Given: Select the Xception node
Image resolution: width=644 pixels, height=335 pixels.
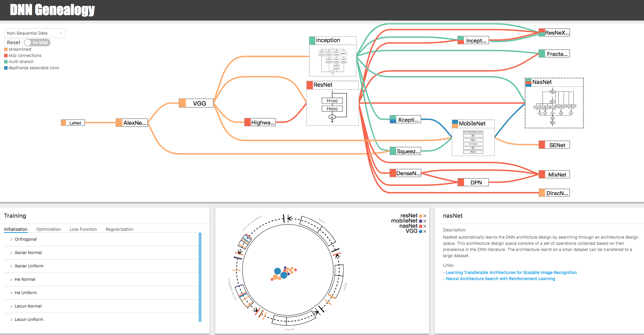Looking at the screenshot, I should coord(405,120).
